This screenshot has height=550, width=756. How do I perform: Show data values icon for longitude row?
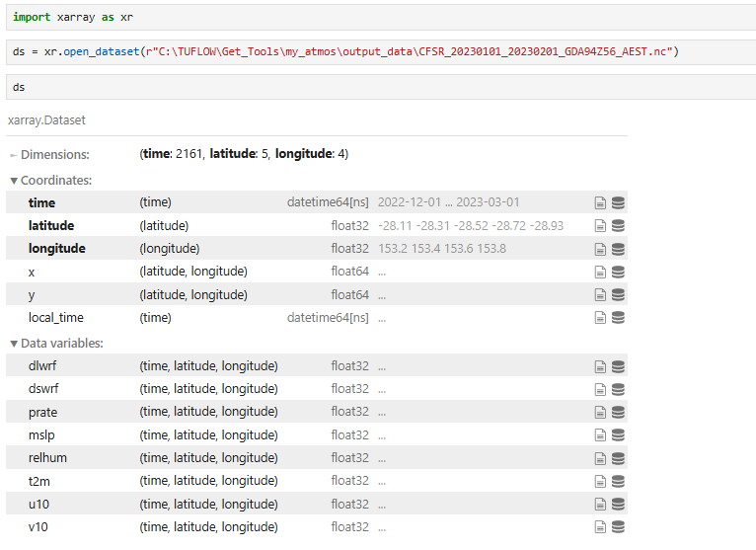click(619, 249)
